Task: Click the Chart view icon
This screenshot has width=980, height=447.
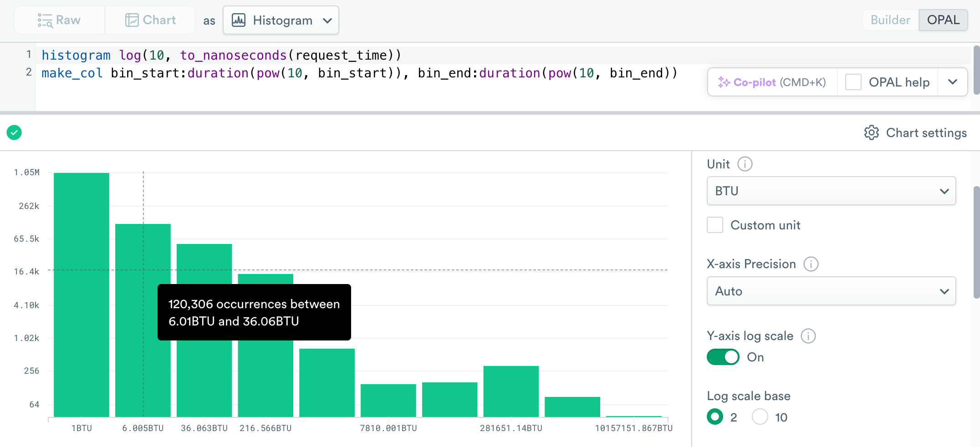Action: click(x=132, y=20)
